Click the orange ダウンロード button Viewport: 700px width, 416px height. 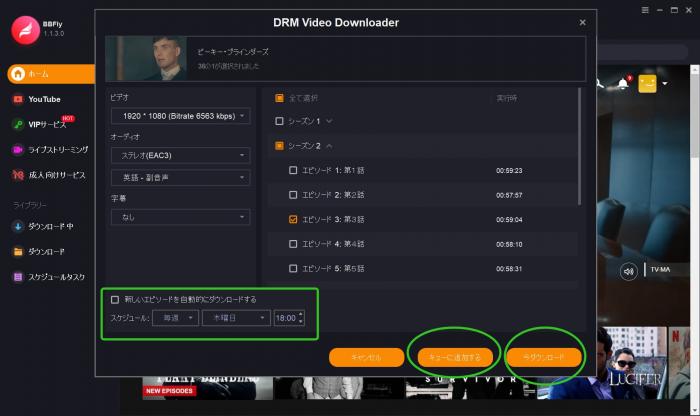pos(544,357)
